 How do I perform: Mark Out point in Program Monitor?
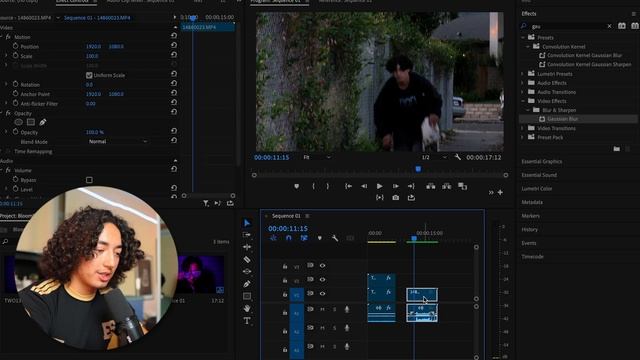tap(327, 186)
